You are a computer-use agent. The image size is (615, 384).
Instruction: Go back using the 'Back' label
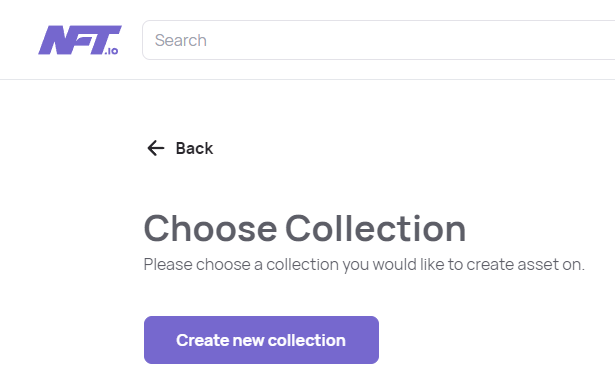(194, 148)
